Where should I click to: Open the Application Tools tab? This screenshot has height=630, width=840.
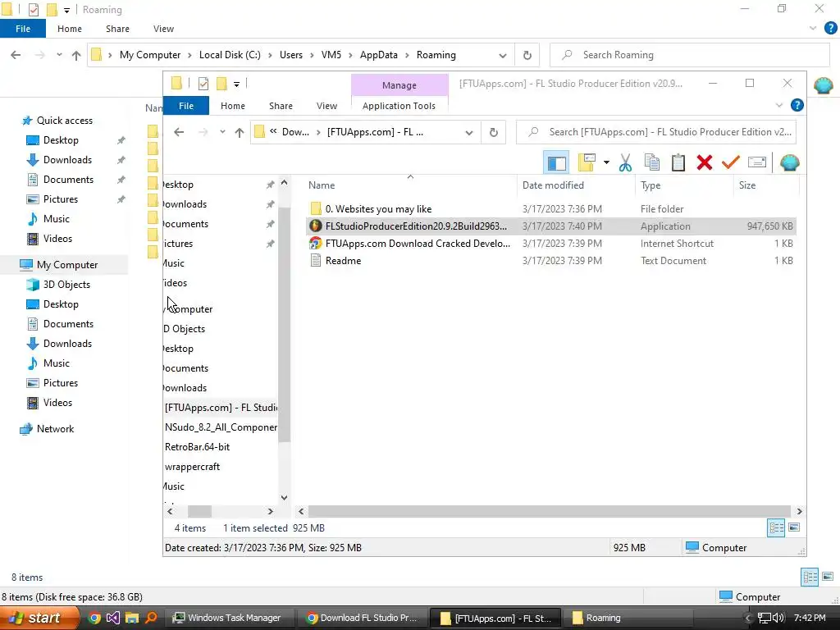(x=399, y=106)
